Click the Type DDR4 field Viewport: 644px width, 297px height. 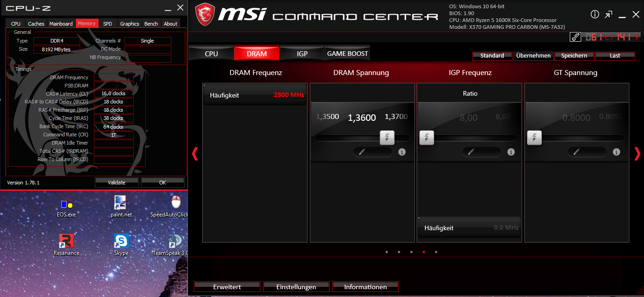[x=57, y=41]
